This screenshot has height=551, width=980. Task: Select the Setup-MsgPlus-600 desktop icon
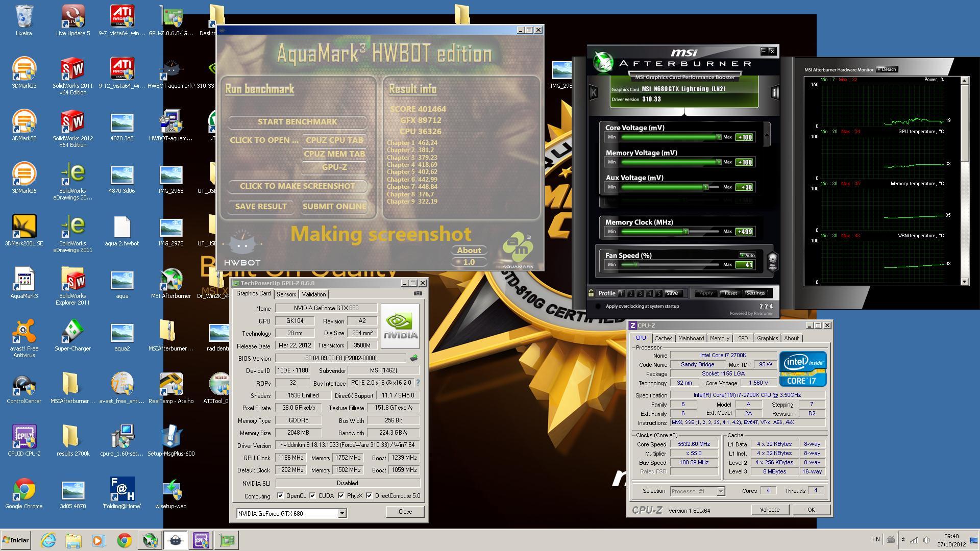click(x=171, y=441)
